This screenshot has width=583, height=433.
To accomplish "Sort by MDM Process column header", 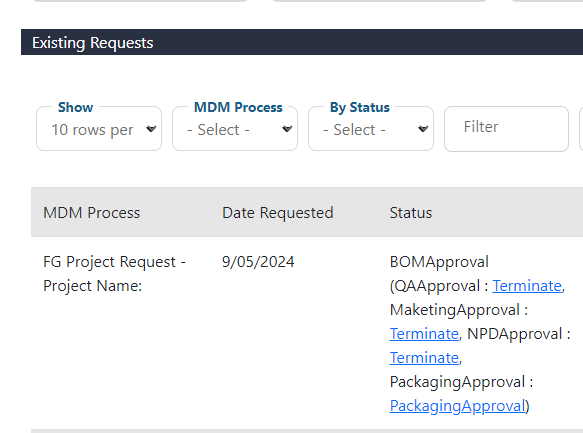I will click(91, 213).
